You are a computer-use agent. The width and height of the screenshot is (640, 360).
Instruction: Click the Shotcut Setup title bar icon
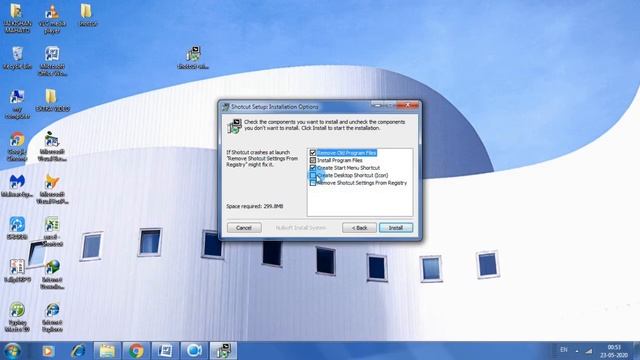click(226, 107)
